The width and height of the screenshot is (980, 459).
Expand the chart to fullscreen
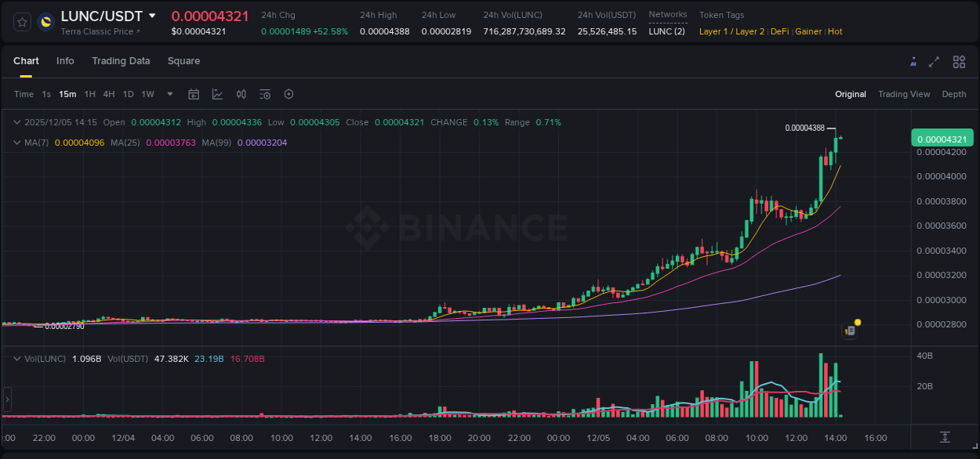tap(934, 61)
